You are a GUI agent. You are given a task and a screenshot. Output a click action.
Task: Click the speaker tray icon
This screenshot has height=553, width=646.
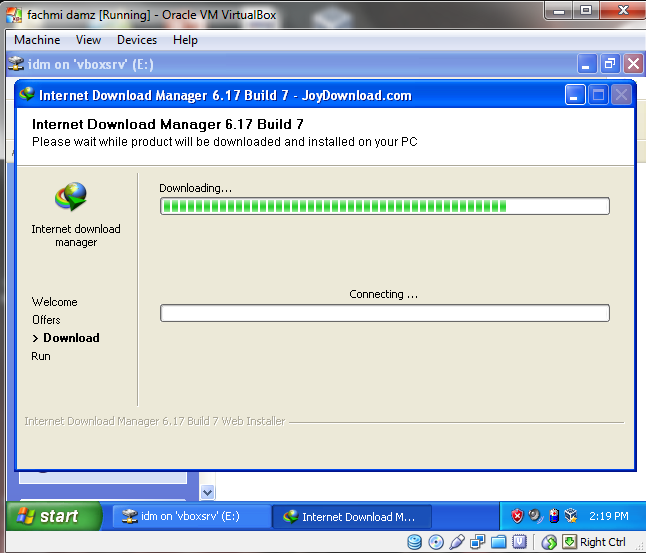(x=535, y=516)
